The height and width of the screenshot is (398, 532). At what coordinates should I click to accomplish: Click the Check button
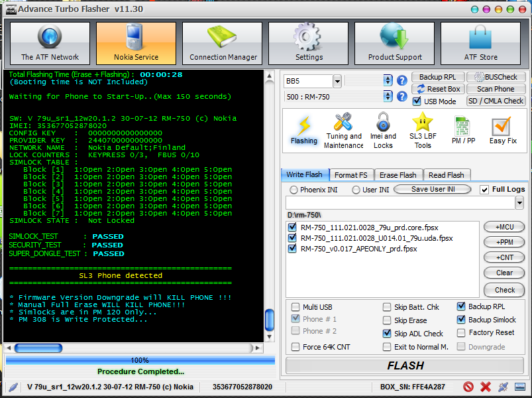[505, 290]
